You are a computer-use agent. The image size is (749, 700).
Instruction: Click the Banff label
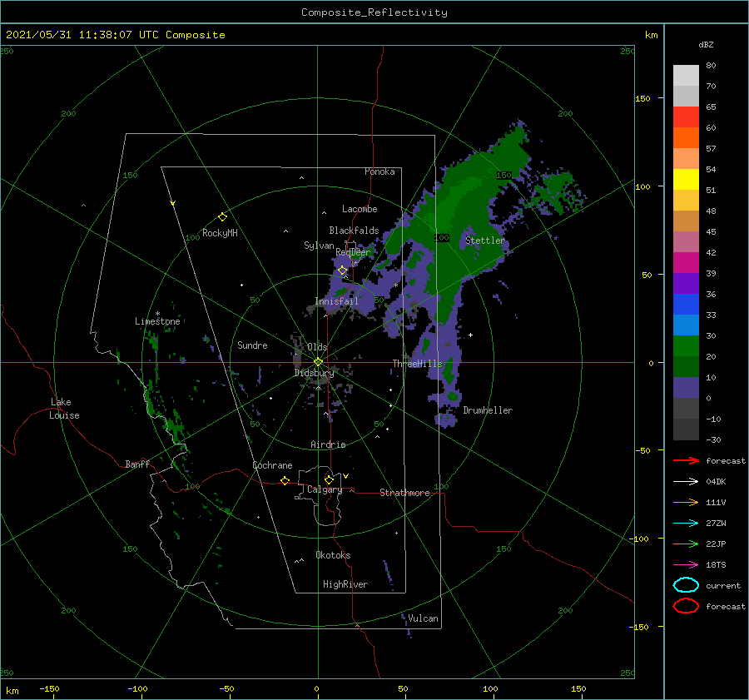137,464
